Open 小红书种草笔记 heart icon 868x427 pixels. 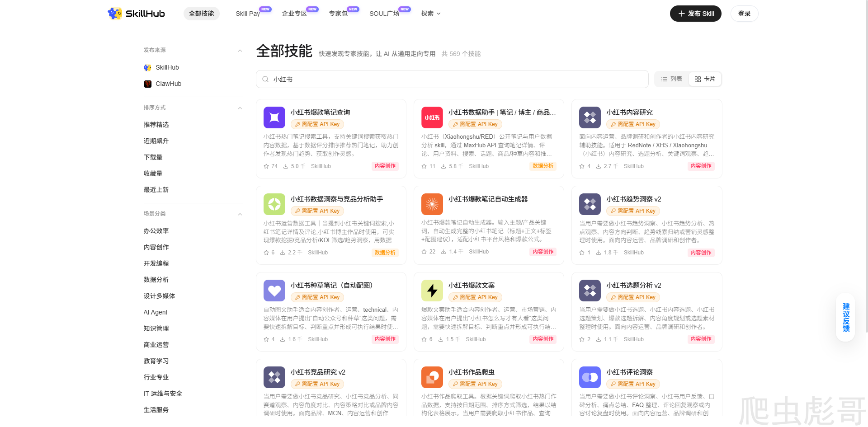274,291
